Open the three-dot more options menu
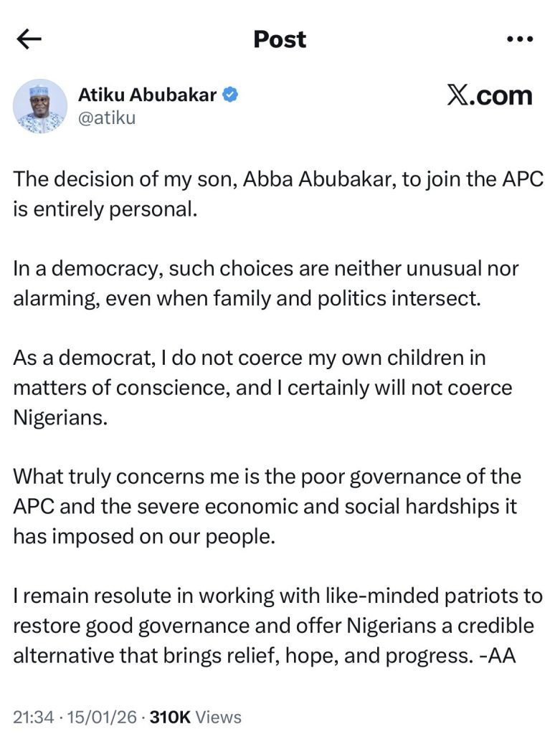 (x=520, y=39)
